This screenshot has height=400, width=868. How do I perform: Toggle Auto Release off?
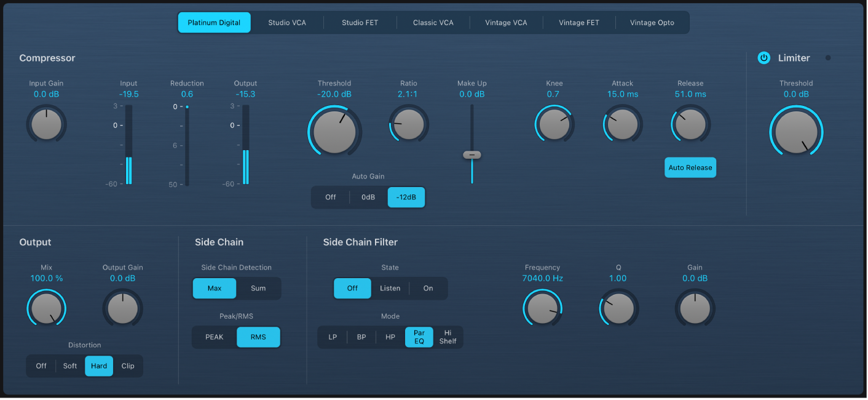(x=690, y=167)
